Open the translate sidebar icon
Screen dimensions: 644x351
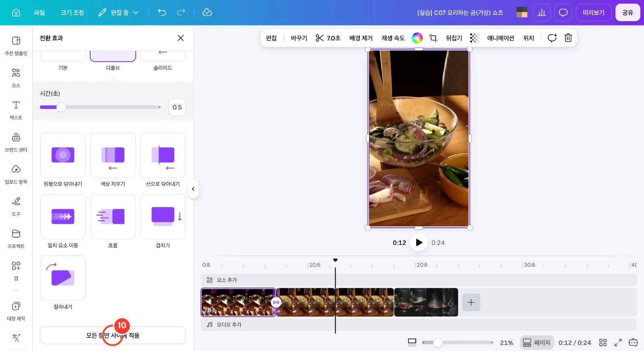tap(16, 338)
